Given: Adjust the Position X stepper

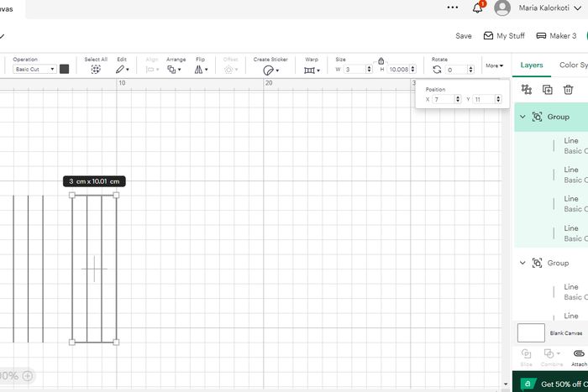Looking at the screenshot, I should pos(458,99).
